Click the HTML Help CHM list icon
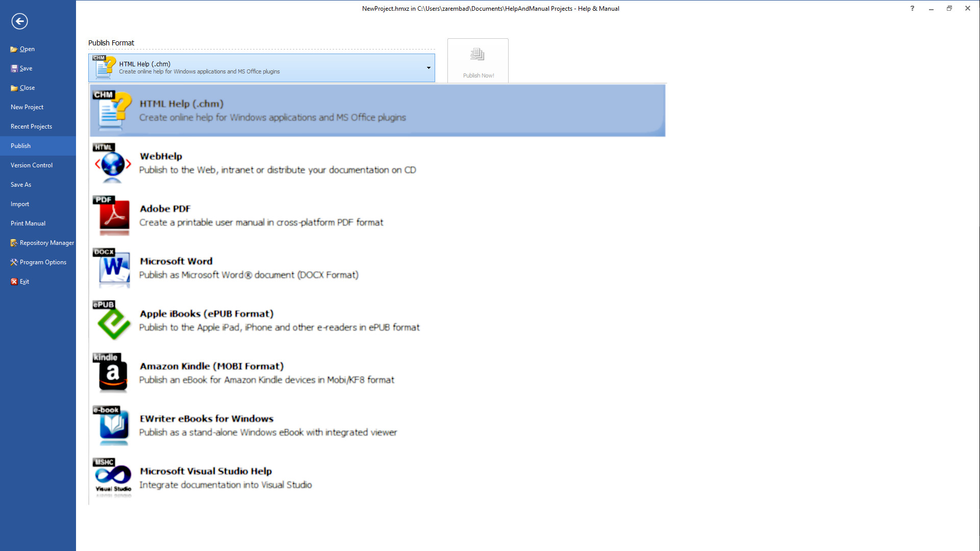 [x=112, y=110]
